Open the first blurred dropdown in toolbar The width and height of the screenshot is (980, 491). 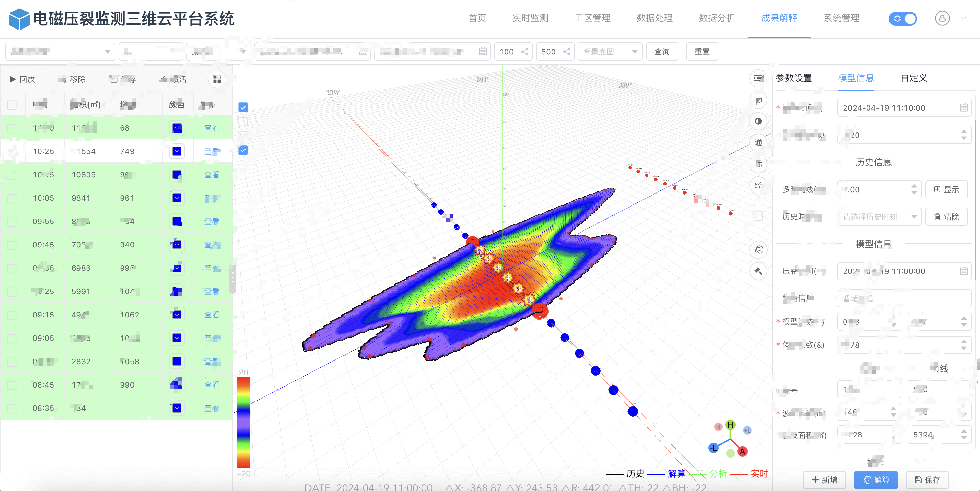[60, 51]
